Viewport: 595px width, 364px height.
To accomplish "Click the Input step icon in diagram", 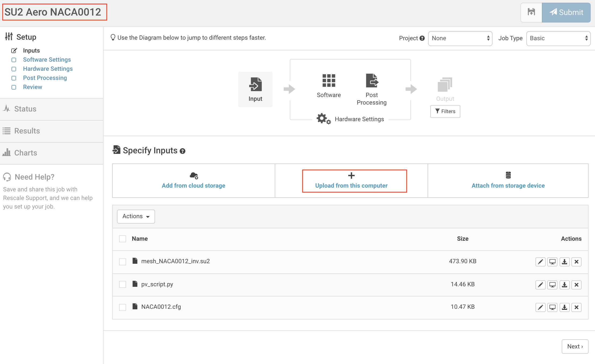I will click(255, 84).
